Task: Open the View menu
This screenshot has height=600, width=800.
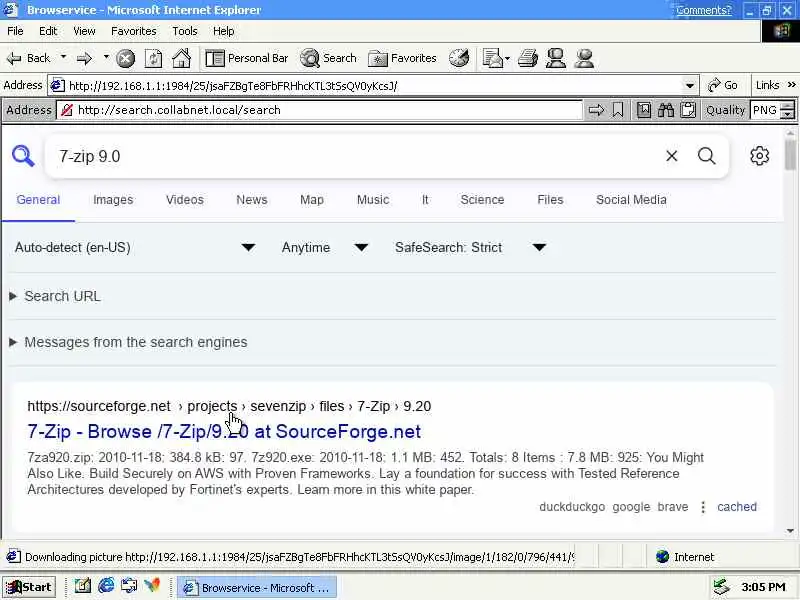Action: [x=84, y=31]
